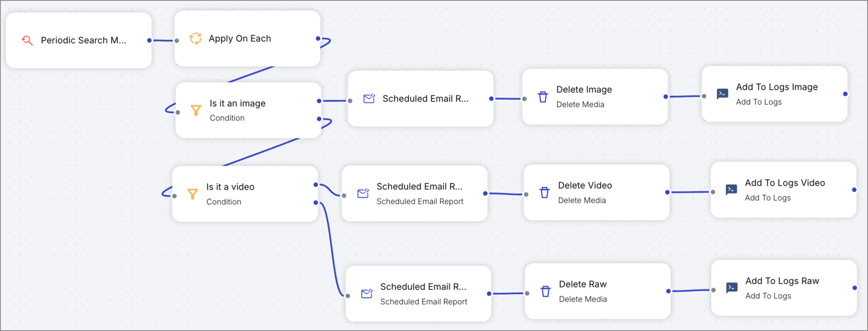
Task: Click output port of Add To Logs Raw
Action: coord(855,288)
